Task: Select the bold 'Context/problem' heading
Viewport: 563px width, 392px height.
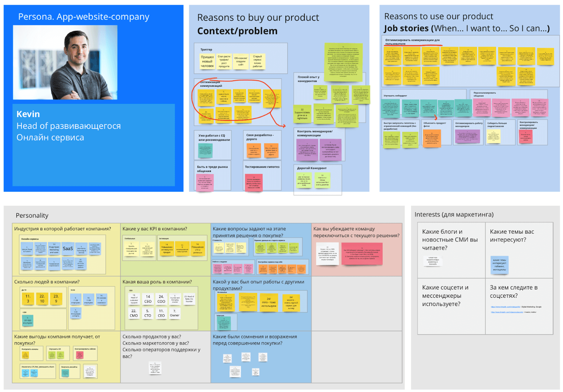Action: pos(237,31)
